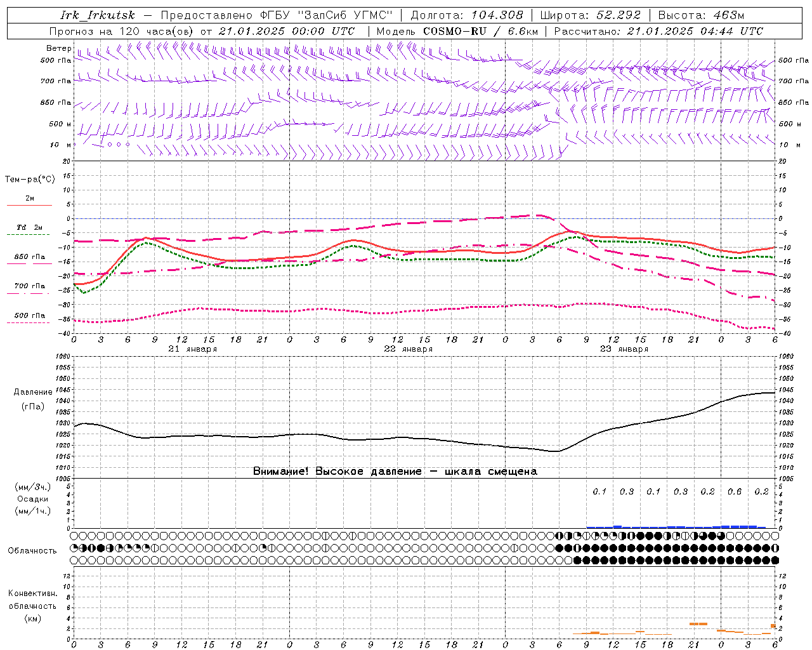The height and width of the screenshot is (650, 812).
Task: Select the start time 21.01.2025 00:00 UTC
Action: click(x=286, y=31)
